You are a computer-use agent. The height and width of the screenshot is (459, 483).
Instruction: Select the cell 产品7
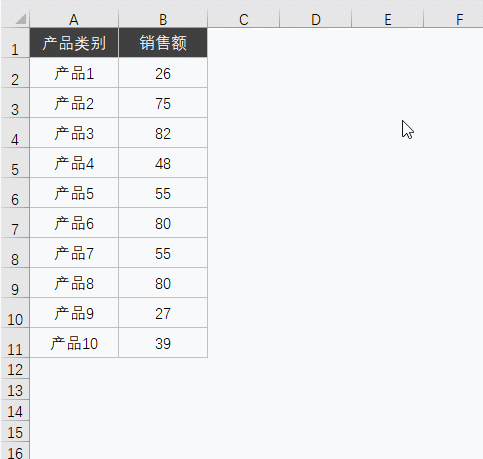pyautogui.click(x=74, y=253)
